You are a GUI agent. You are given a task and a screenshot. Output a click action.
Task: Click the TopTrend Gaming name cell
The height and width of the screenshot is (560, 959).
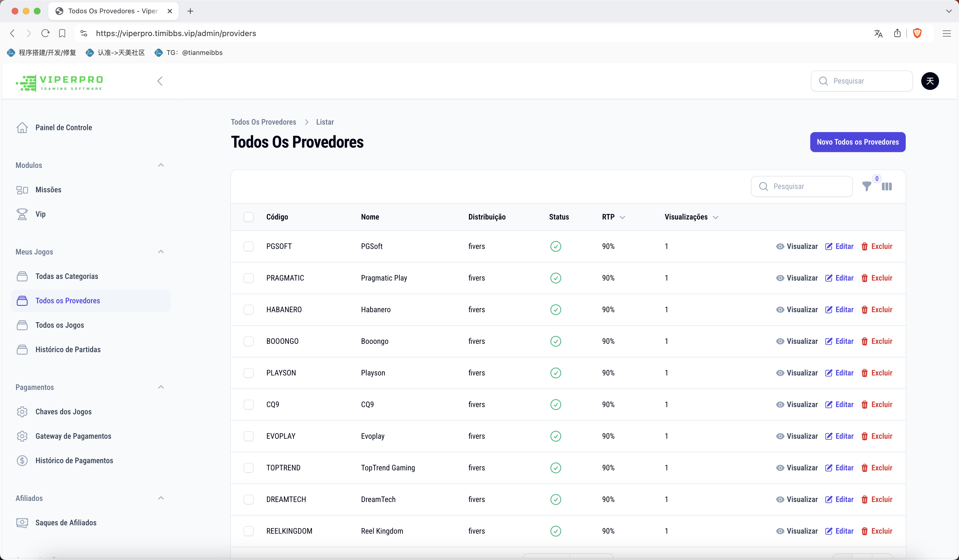[388, 468]
